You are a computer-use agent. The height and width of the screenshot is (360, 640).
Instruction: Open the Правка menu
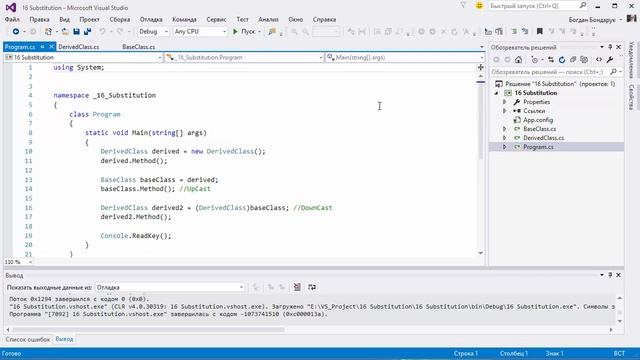(39, 19)
